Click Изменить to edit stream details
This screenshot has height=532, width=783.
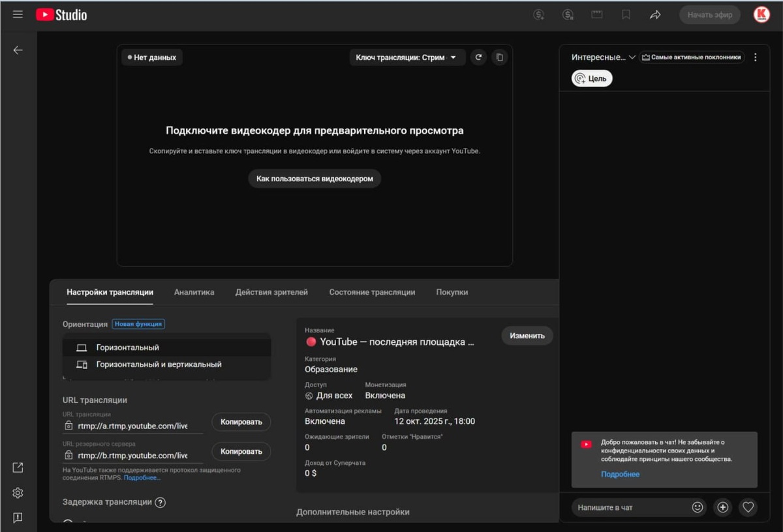point(527,336)
